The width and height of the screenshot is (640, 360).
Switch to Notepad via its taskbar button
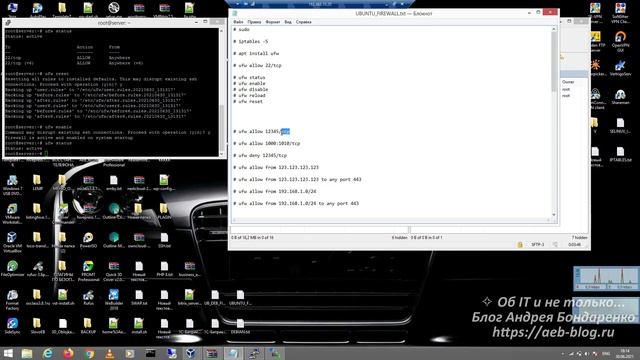click(233, 353)
